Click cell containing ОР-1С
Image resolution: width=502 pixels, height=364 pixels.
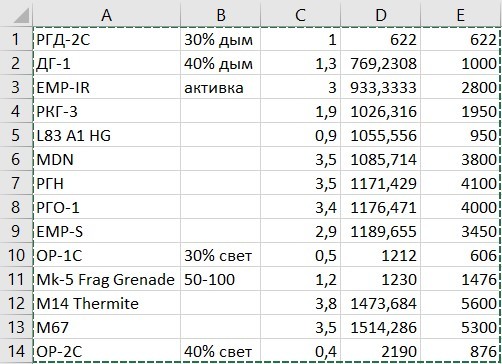[107, 255]
